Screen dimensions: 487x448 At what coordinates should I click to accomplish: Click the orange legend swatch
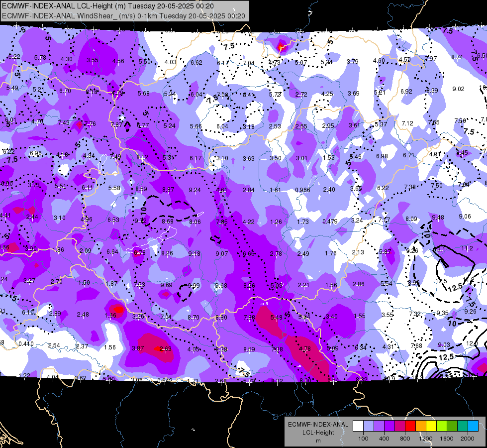pyautogui.click(x=421, y=426)
